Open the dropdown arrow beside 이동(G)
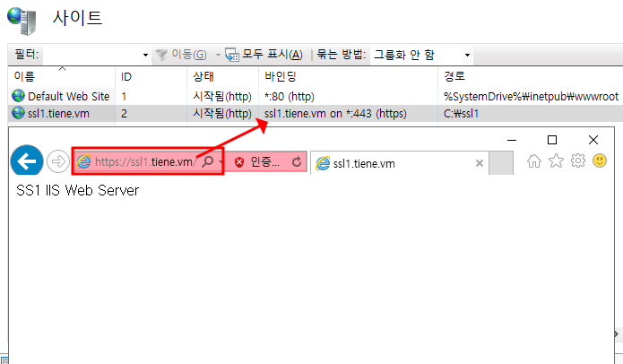 [218, 55]
